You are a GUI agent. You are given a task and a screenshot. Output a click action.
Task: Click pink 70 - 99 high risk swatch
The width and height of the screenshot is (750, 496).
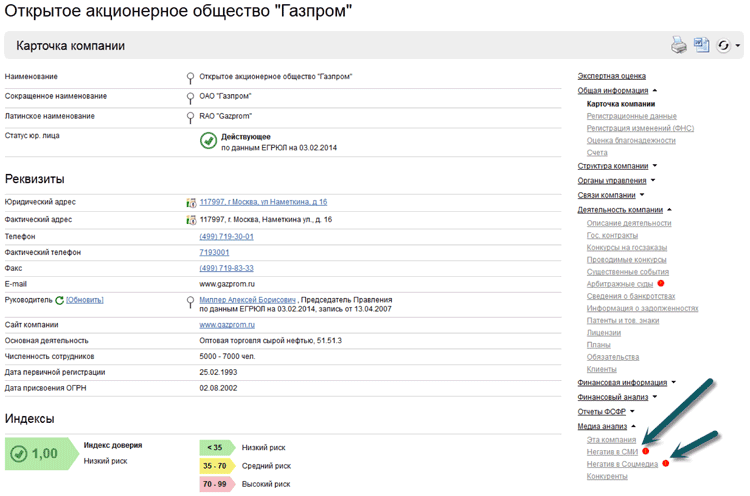point(217,484)
